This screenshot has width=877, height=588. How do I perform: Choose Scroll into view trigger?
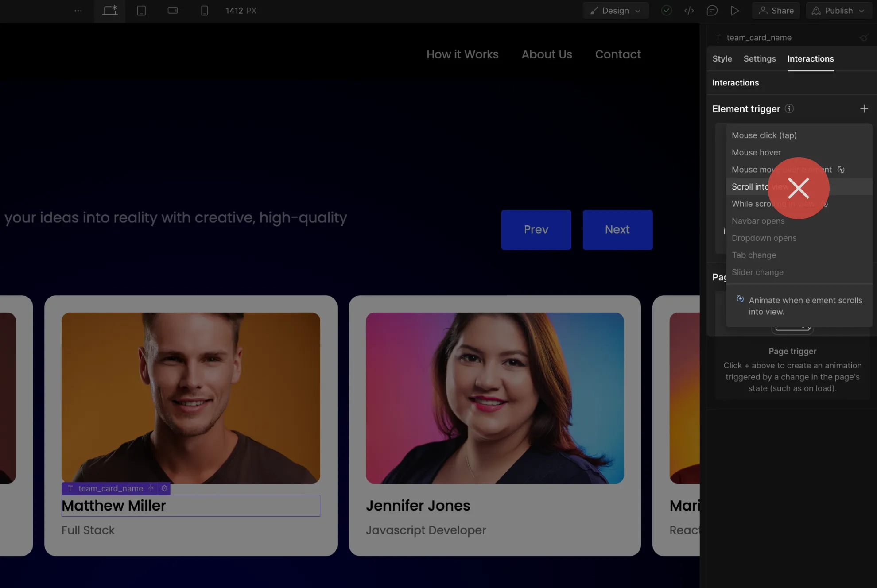pos(799,187)
